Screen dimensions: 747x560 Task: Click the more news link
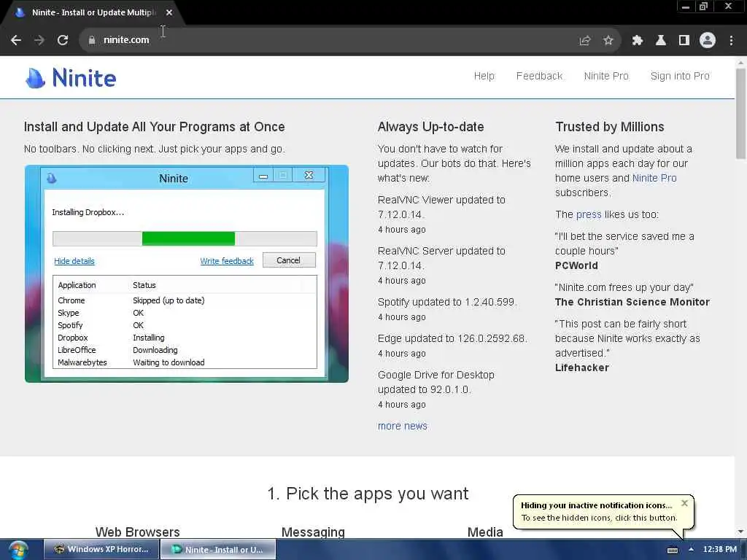pyautogui.click(x=402, y=426)
